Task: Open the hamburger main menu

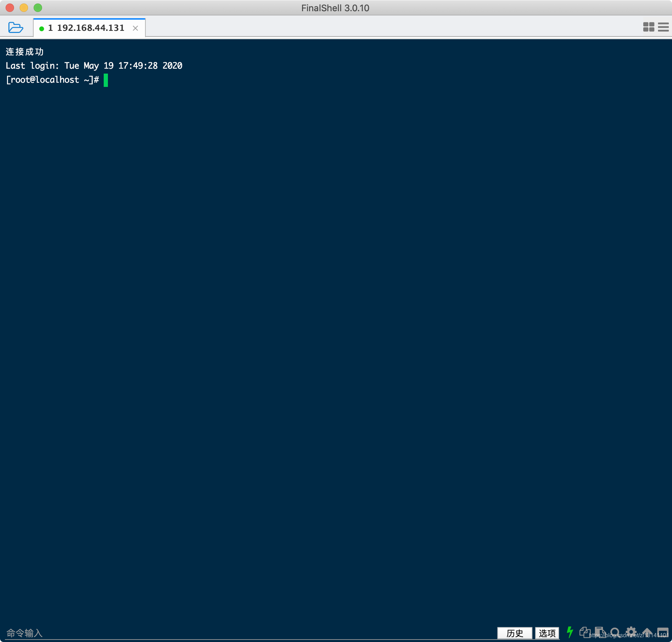Action: [663, 27]
